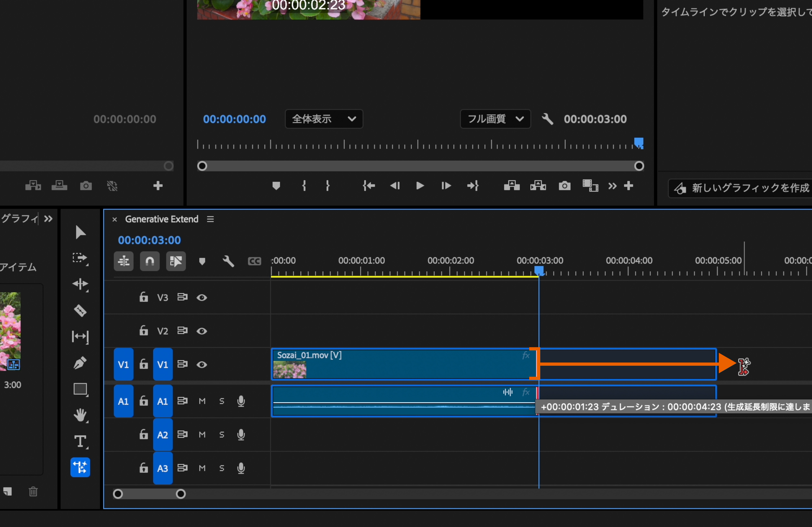Open the フル画質 playback resolution dropdown
The height and width of the screenshot is (527, 812).
point(495,119)
